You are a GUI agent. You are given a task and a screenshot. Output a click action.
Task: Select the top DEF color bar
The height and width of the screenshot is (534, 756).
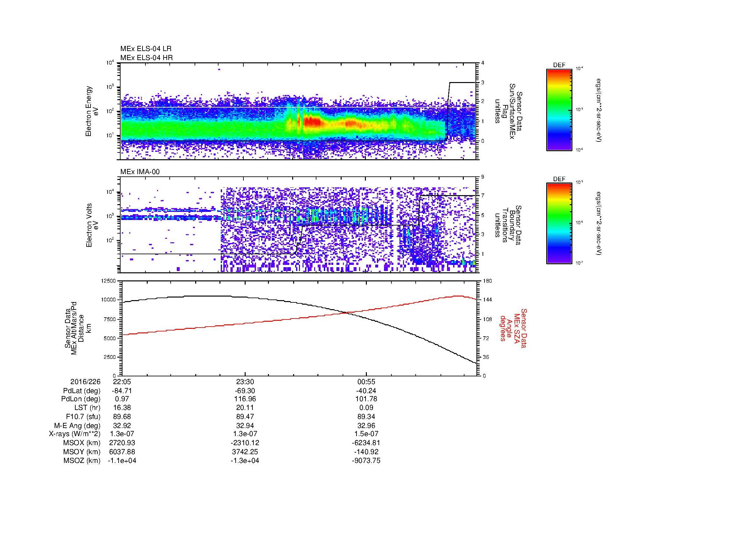[x=559, y=110]
